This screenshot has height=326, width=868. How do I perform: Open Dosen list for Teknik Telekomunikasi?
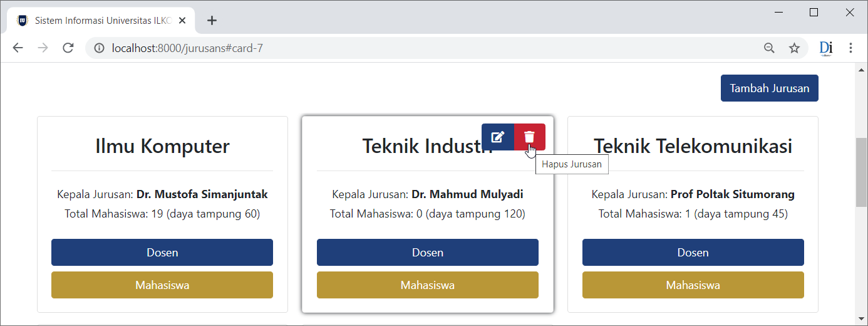[x=693, y=253]
